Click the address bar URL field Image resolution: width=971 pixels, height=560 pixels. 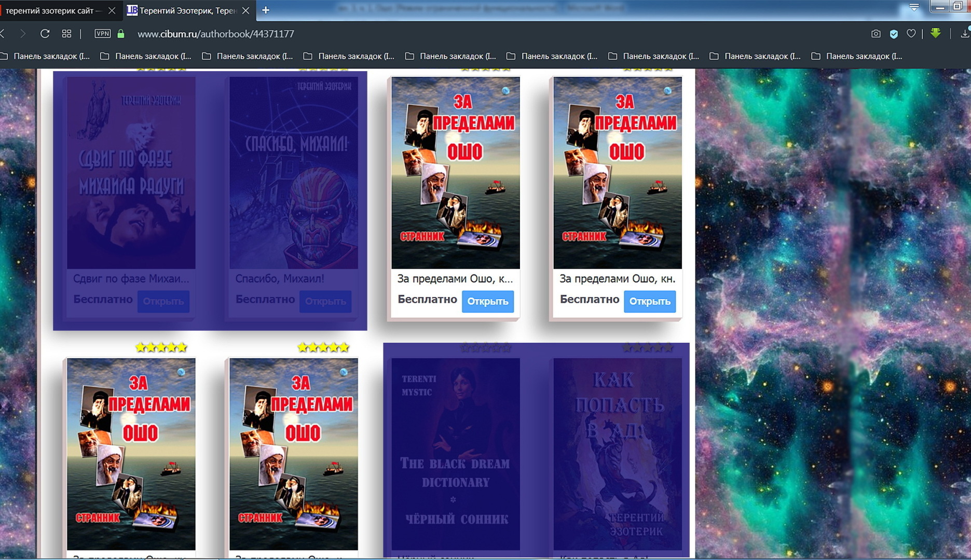coord(215,34)
